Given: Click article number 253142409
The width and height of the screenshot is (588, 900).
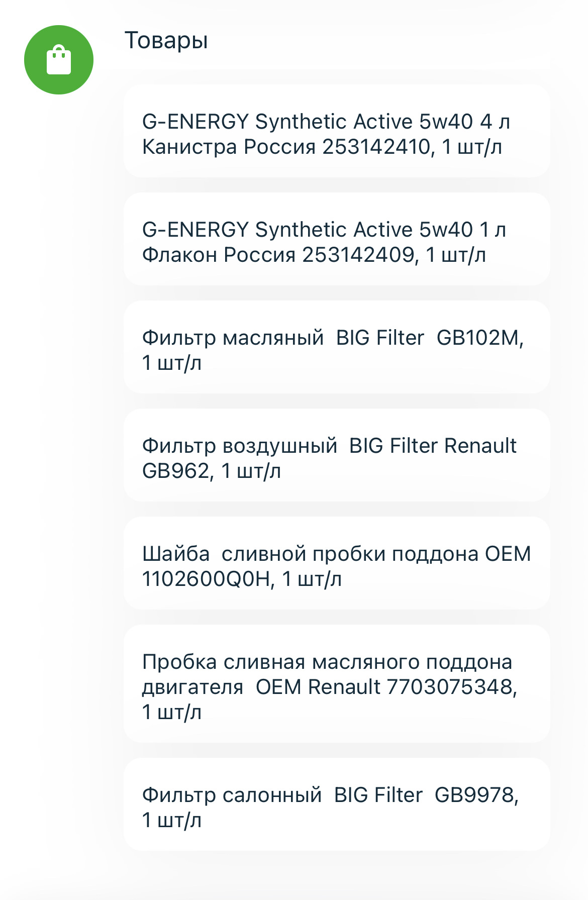Looking at the screenshot, I should point(358,255).
